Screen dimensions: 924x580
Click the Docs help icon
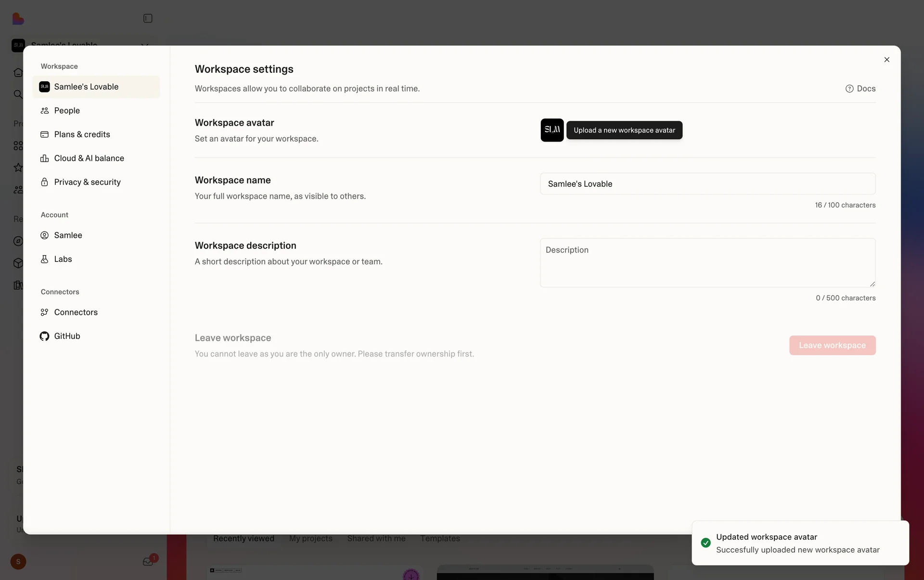point(849,89)
